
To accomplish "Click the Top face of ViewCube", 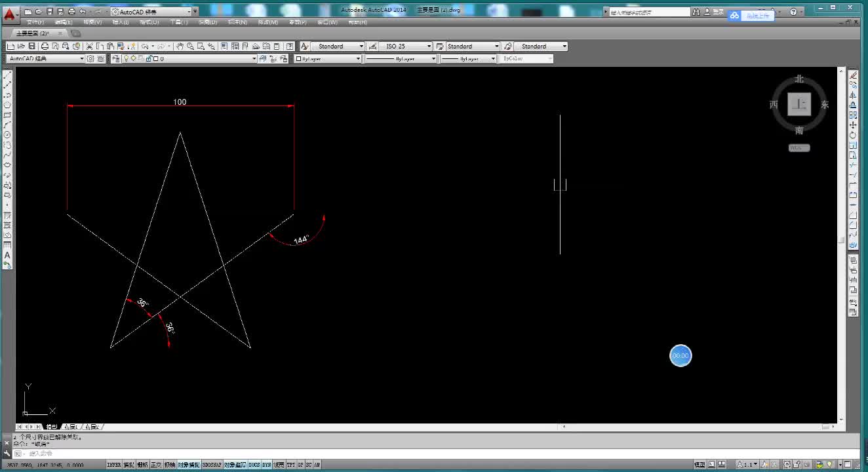I will point(799,104).
